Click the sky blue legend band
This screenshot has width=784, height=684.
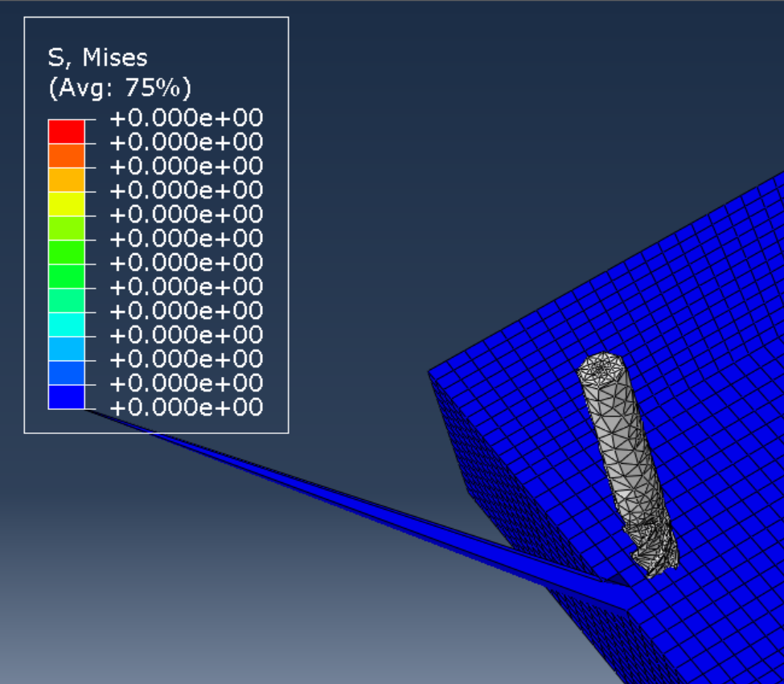67,349
